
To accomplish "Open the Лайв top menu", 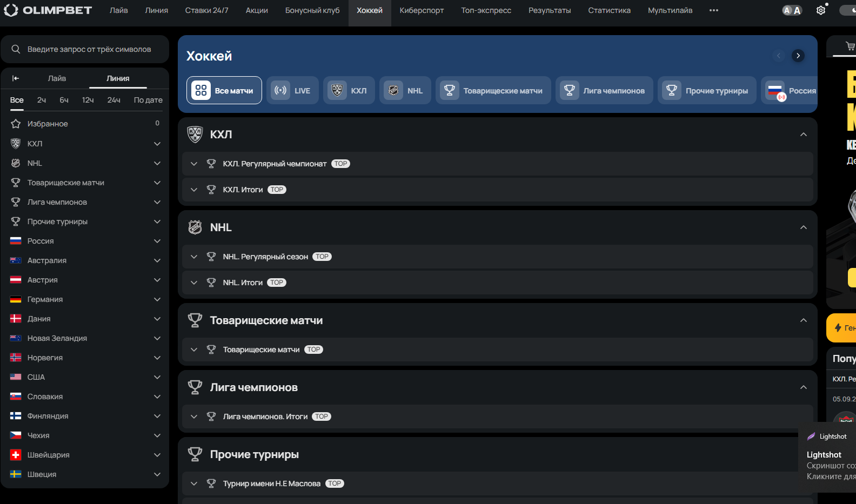I will point(119,10).
